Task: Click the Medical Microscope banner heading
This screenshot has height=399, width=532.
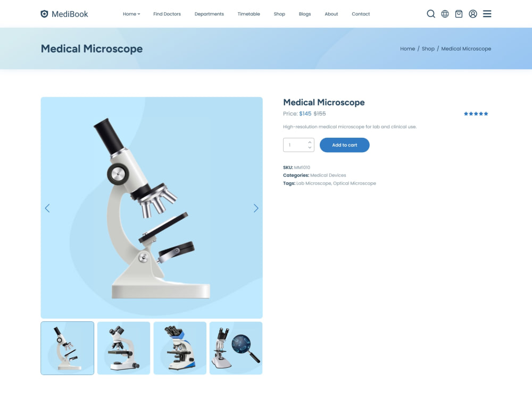Action: [92, 48]
